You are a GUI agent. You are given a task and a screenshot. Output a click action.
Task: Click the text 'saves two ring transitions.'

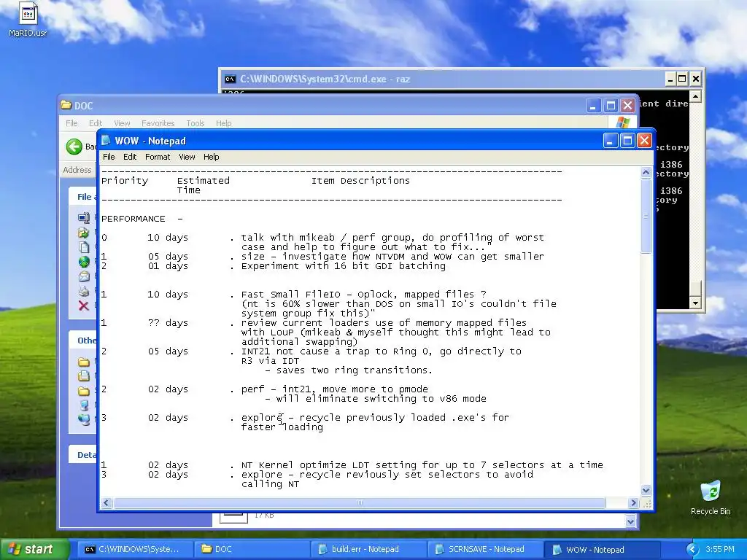pos(355,370)
